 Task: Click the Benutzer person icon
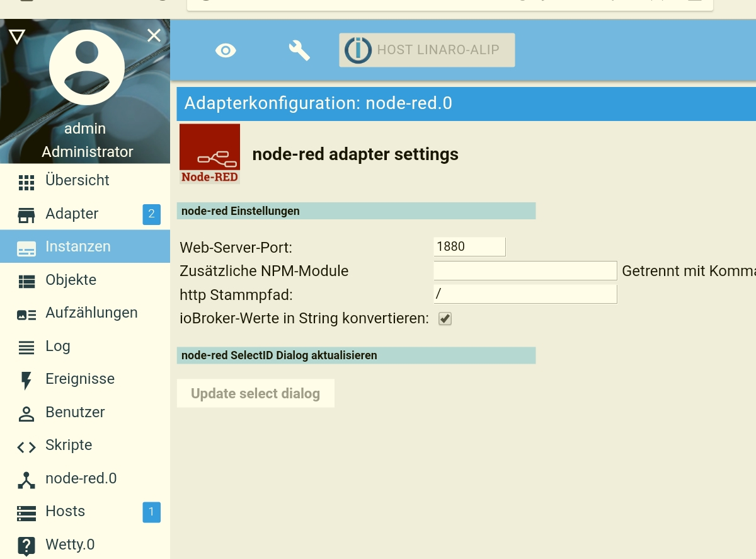click(x=26, y=414)
